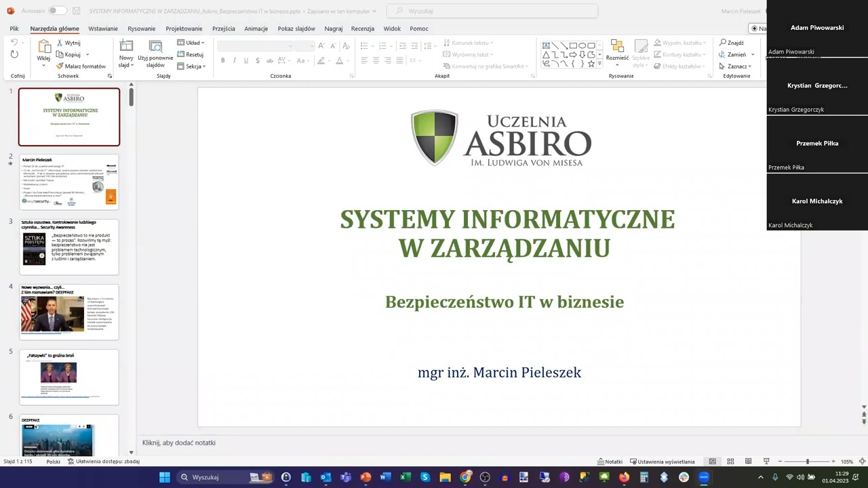Click the zoom in plus button
The image size is (868, 488).
pos(833,462)
